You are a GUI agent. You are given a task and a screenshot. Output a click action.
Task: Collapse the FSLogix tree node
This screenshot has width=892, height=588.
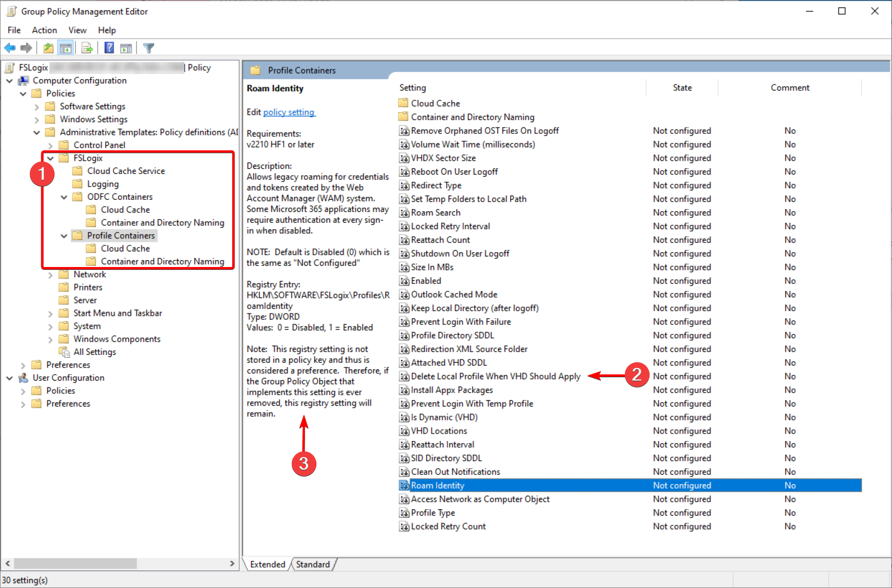click(51, 158)
